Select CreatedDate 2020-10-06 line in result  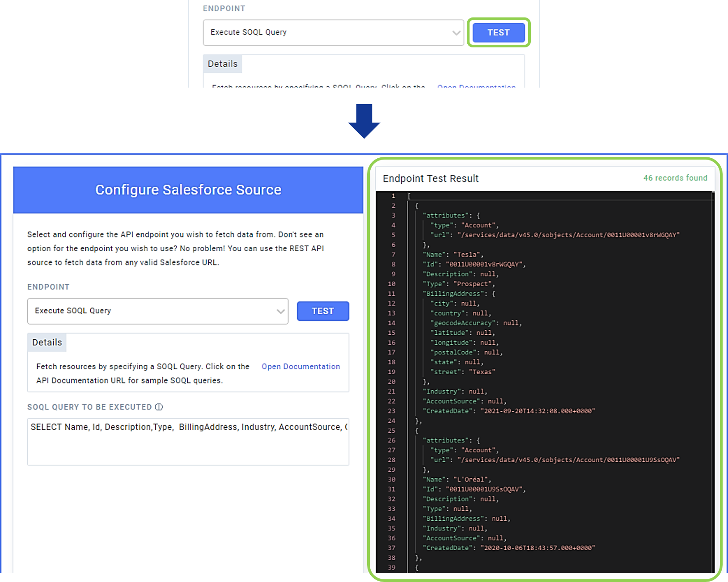pyautogui.click(x=508, y=548)
